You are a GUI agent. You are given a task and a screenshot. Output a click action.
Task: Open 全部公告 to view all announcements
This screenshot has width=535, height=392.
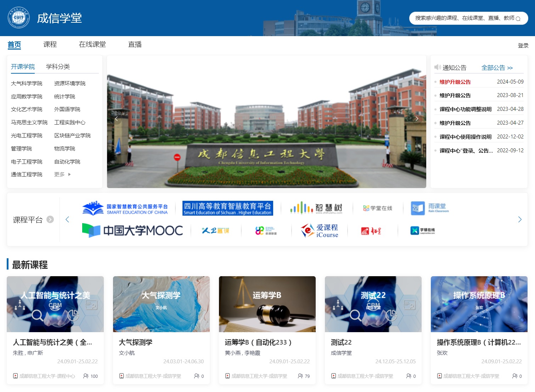[497, 68]
